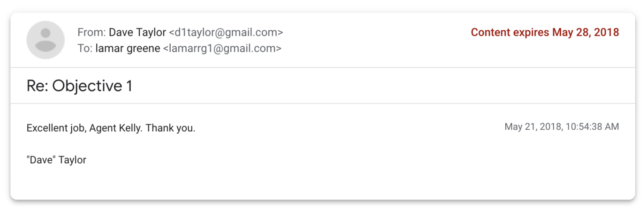Click the May 21, 2018 message date
The width and height of the screenshot is (644, 209).
(533, 127)
